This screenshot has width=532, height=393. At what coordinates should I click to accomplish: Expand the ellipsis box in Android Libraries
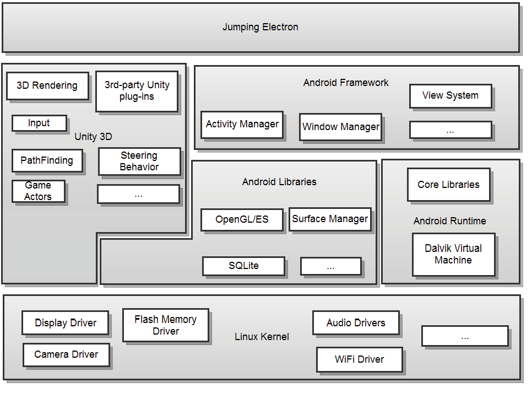[330, 266]
